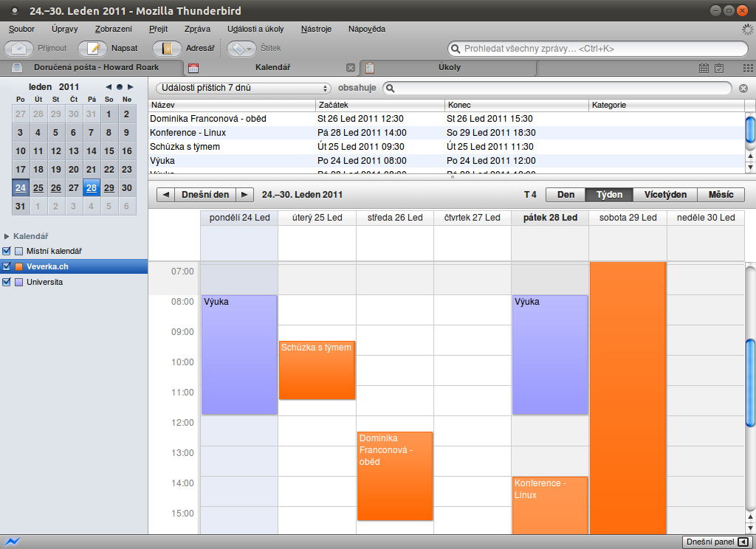Click the Napsat compose message icon

click(93, 48)
